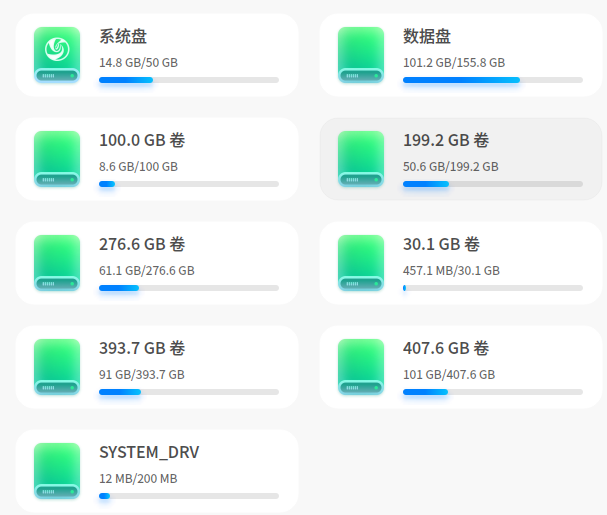Screen dimensions: 607x515
Task: Click the SYSTEM_DRV drive icon
Action: coord(57,471)
